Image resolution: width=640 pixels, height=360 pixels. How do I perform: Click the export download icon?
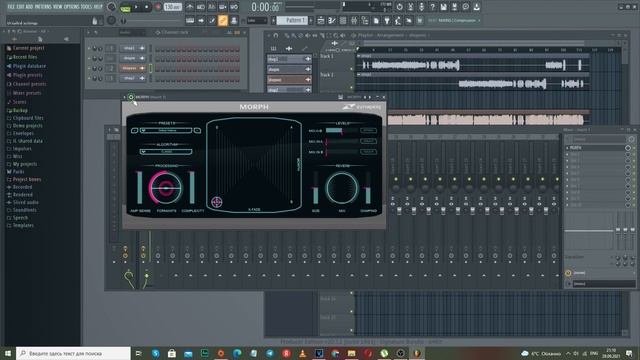(x=477, y=7)
